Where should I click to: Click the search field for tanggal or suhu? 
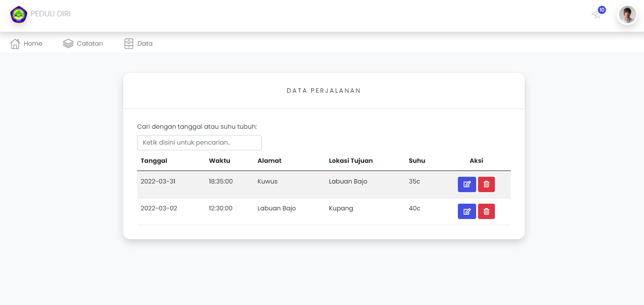point(199,143)
